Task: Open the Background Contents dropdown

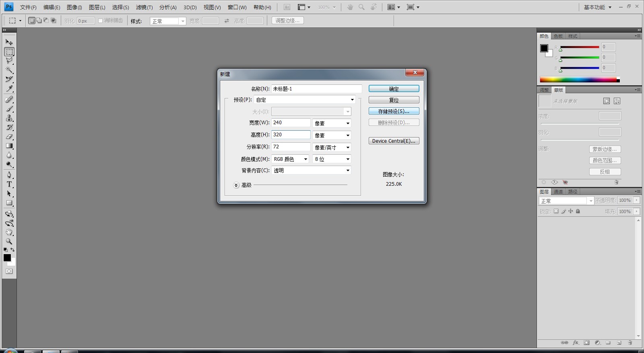Action: click(x=311, y=170)
